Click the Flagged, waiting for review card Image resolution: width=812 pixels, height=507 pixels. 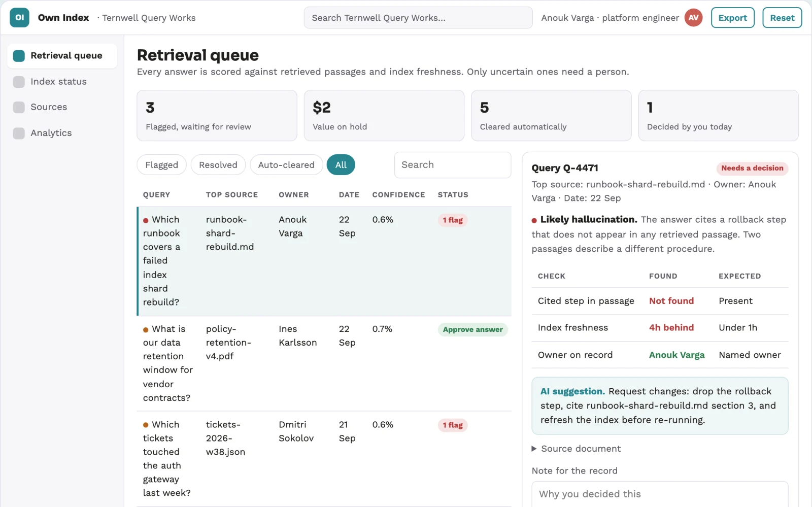point(217,116)
